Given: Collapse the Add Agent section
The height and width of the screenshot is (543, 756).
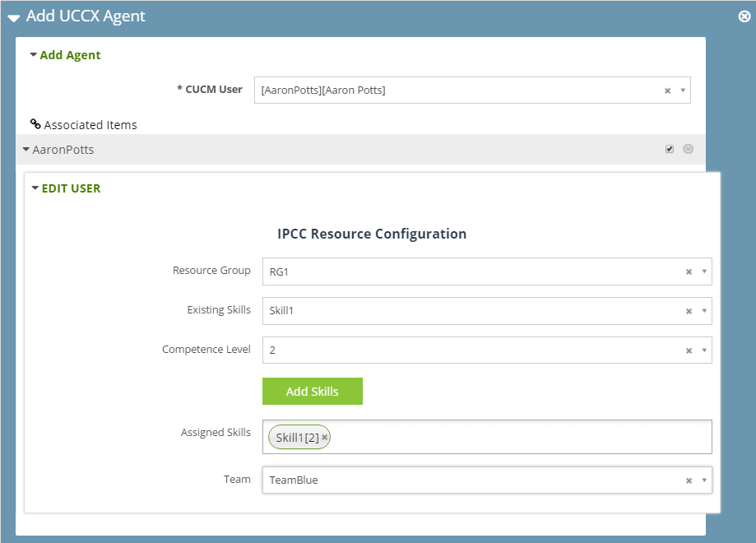Looking at the screenshot, I should (33, 54).
